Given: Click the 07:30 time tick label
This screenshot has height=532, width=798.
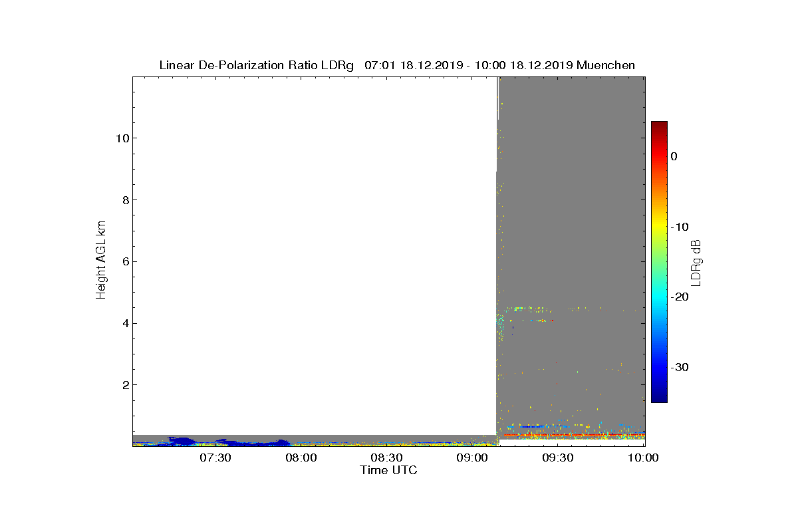Looking at the screenshot, I should (x=215, y=458).
